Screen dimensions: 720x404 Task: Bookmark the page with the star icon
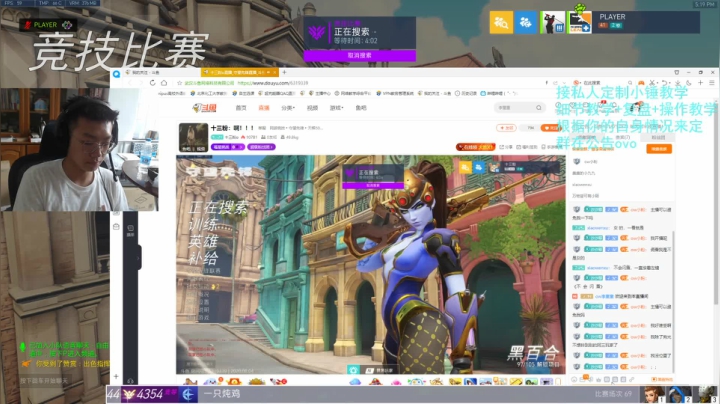click(x=180, y=83)
